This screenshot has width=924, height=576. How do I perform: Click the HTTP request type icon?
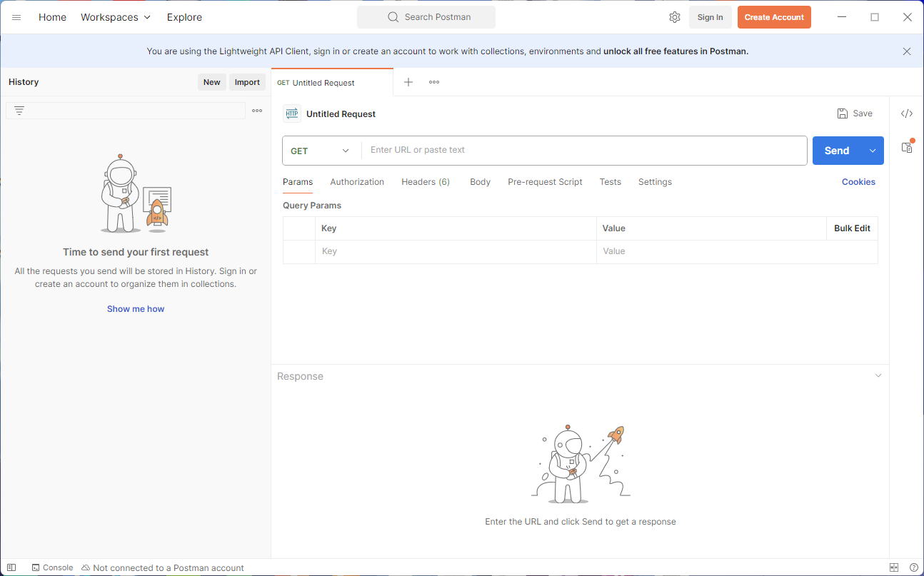292,113
